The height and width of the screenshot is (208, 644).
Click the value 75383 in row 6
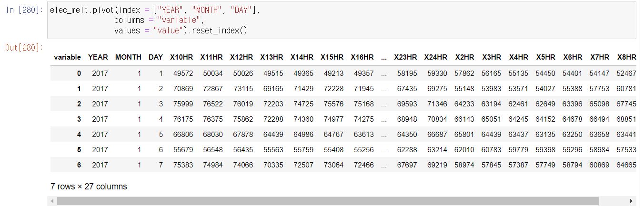[183, 165]
